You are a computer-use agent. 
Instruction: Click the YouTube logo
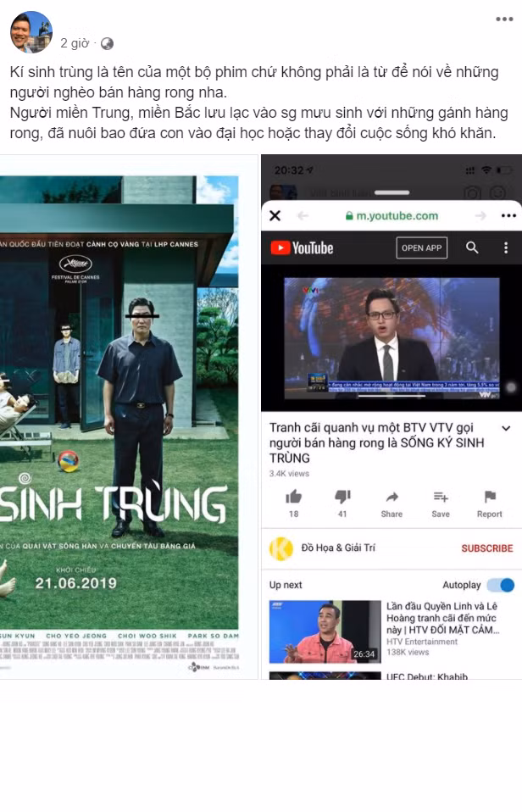(302, 247)
